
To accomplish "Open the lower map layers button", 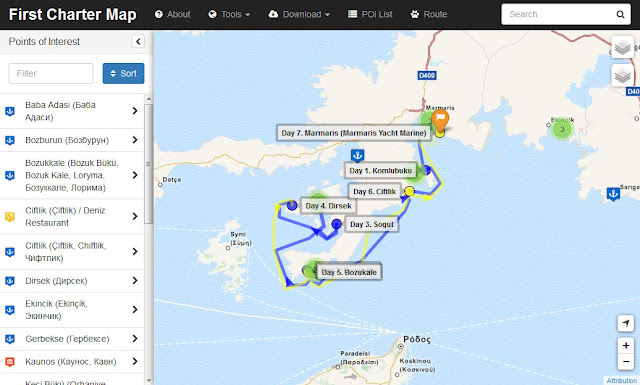I will point(622,75).
